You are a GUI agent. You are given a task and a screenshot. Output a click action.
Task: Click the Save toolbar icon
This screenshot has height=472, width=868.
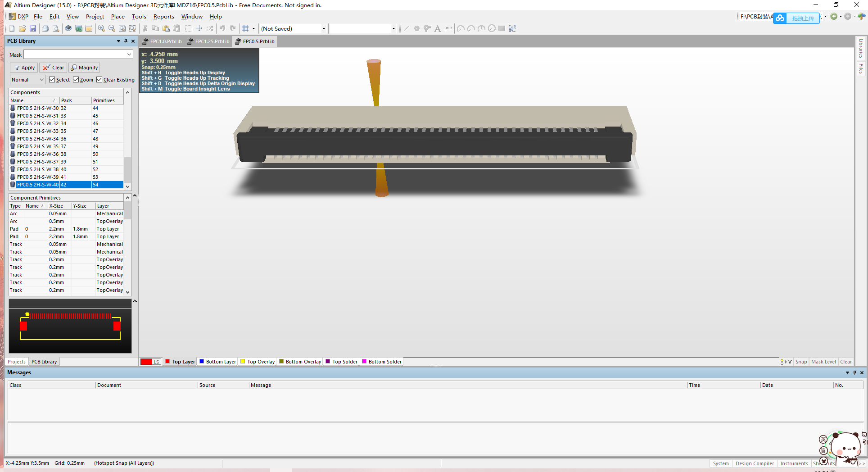pyautogui.click(x=33, y=28)
